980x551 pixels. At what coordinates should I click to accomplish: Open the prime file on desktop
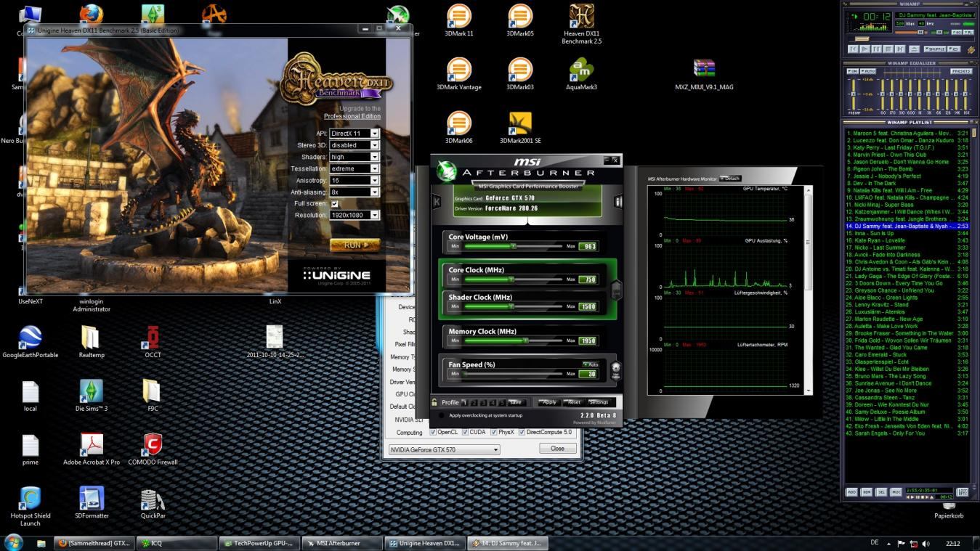(x=30, y=449)
